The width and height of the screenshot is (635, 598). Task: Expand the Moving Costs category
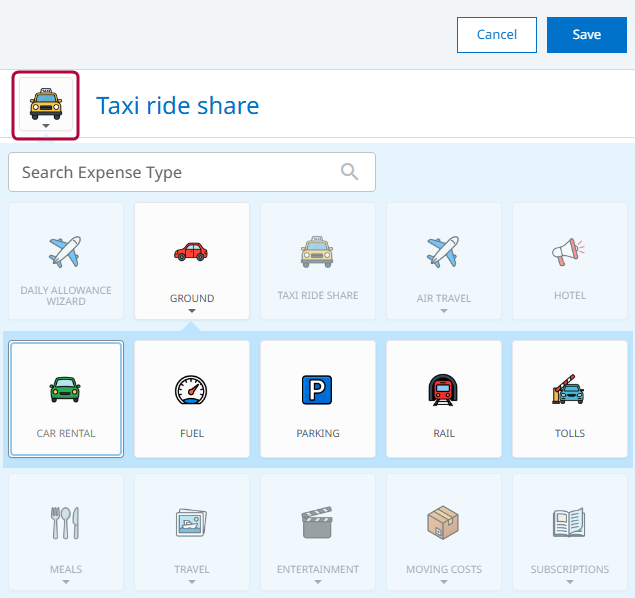click(x=444, y=535)
